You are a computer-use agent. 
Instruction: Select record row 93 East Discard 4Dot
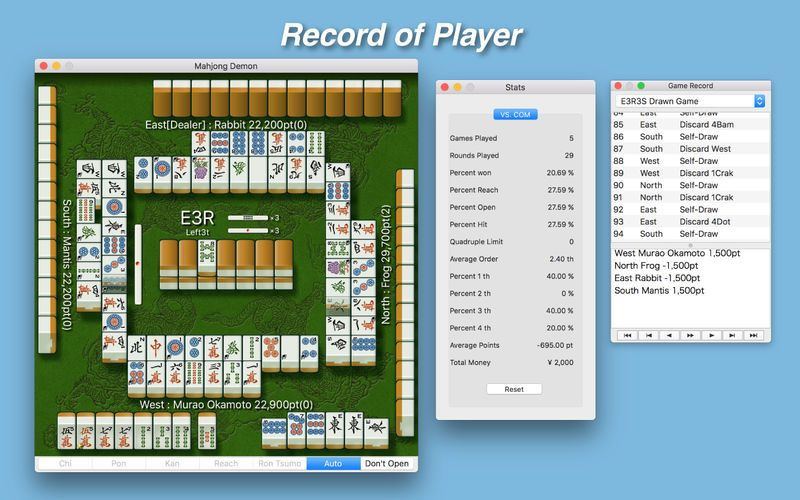[x=690, y=221]
